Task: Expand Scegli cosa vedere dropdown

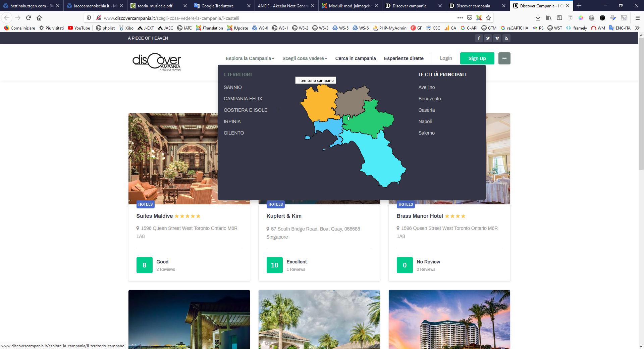Action: pyautogui.click(x=305, y=58)
